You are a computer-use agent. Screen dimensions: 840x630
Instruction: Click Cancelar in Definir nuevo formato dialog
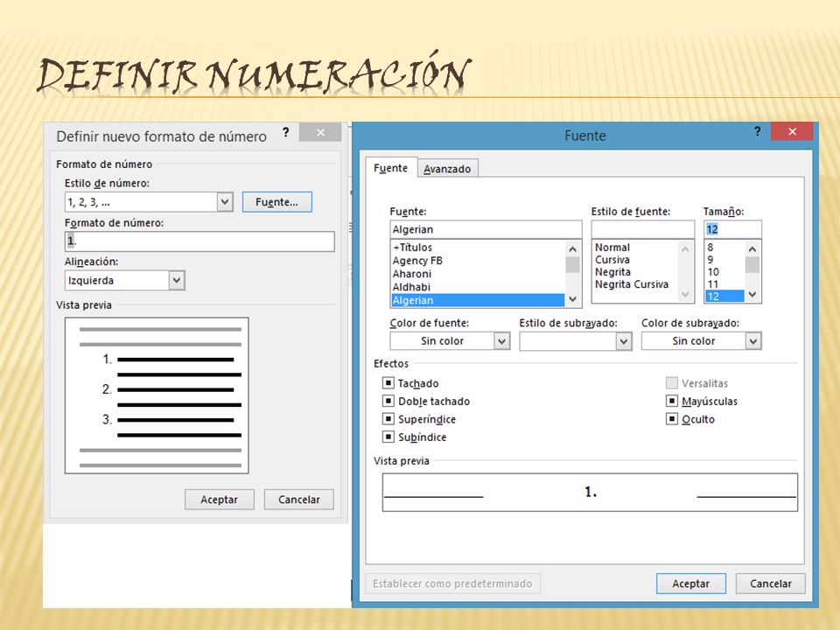[x=299, y=500]
